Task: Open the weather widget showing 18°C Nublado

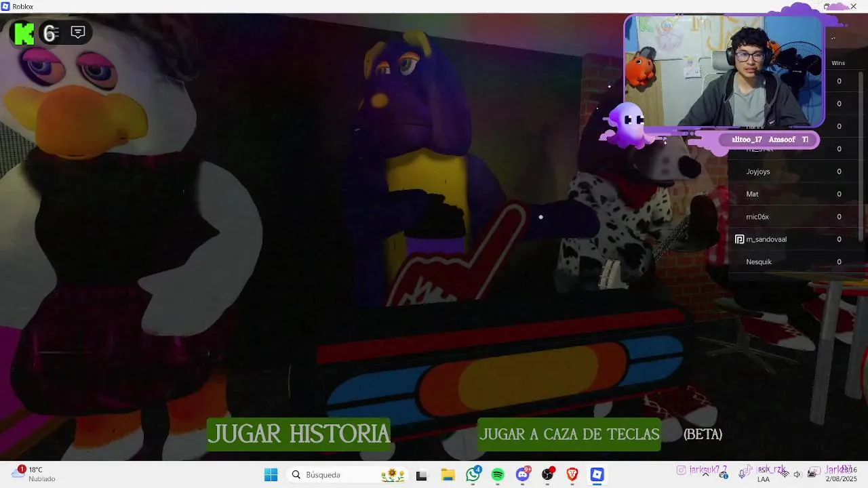Action: click(x=34, y=474)
